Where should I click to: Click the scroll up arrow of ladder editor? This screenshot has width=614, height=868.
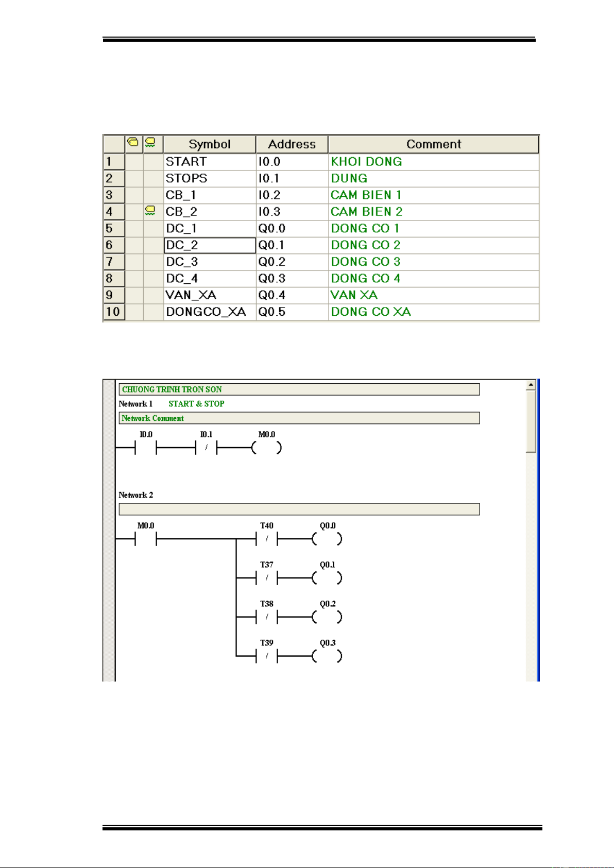[531, 385]
